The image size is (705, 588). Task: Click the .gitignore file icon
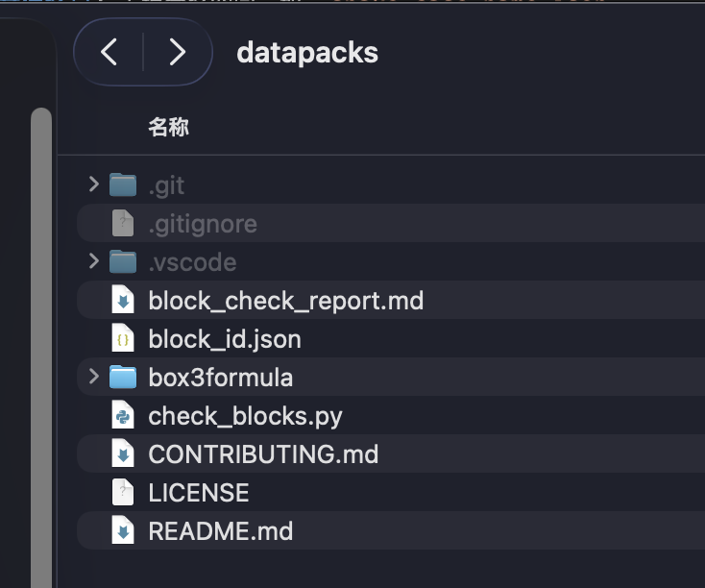tap(123, 224)
